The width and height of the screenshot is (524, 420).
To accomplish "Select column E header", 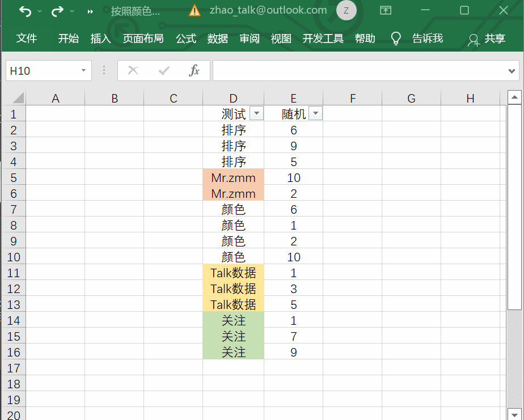I will click(x=293, y=98).
